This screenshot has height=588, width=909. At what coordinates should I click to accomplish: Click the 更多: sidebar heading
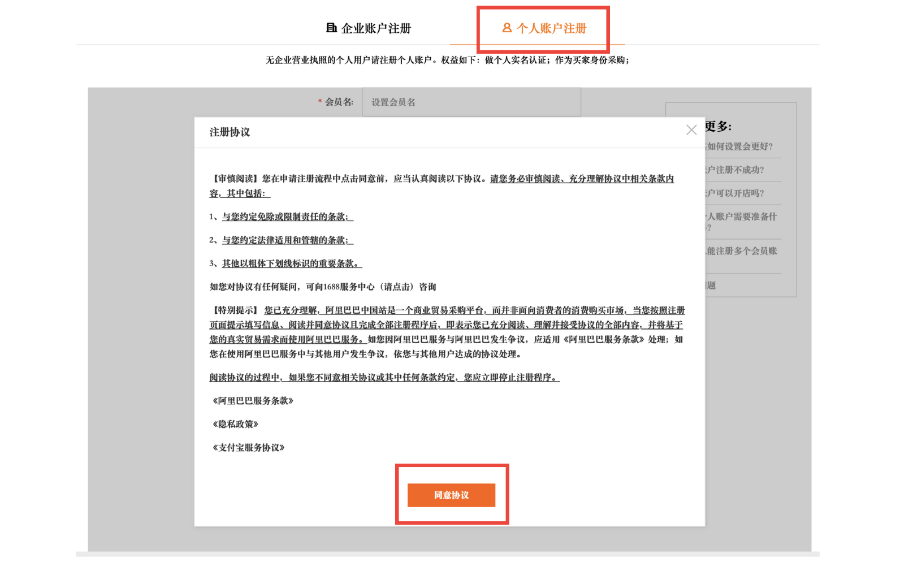718,126
